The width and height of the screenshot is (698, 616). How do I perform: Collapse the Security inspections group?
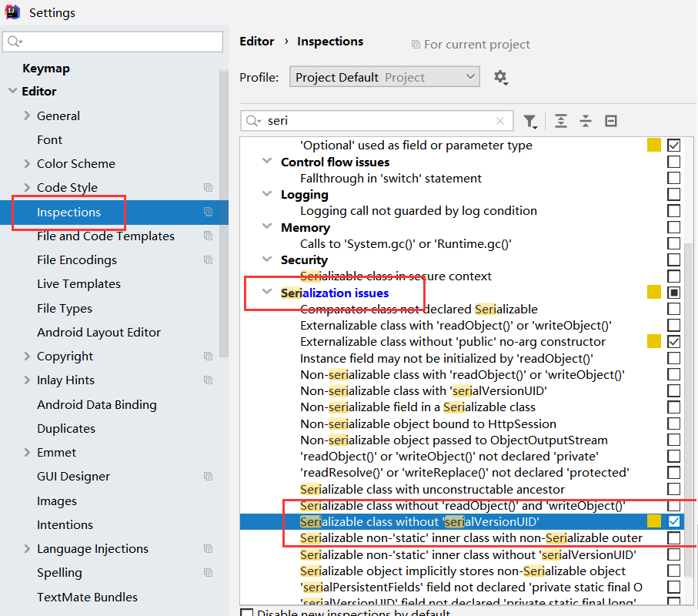(x=267, y=259)
